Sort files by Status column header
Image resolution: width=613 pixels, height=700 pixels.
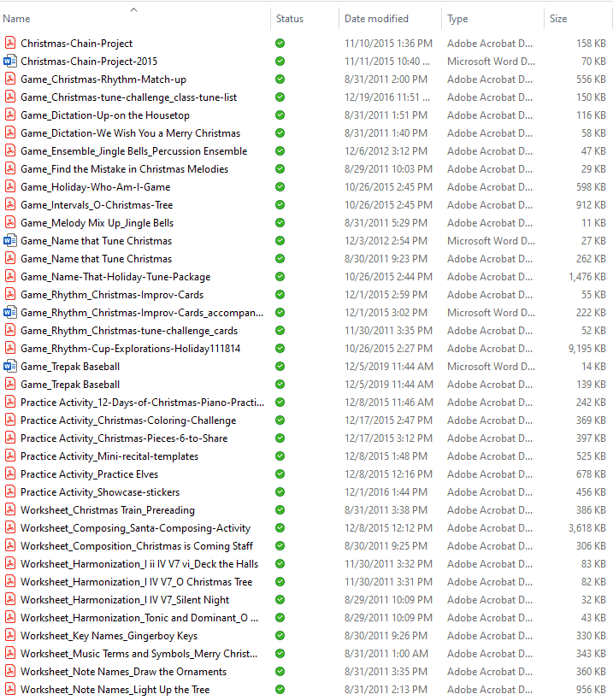[290, 19]
